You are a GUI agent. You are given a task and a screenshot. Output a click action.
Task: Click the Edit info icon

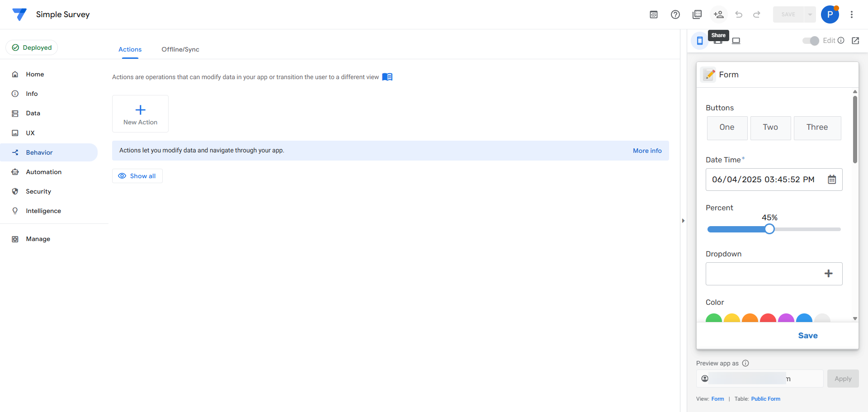841,40
